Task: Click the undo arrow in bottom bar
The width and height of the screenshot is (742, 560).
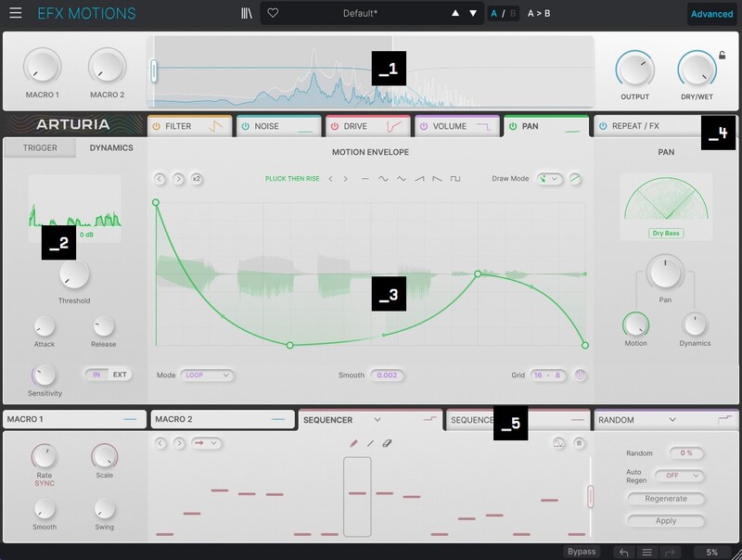Action: coord(624,553)
